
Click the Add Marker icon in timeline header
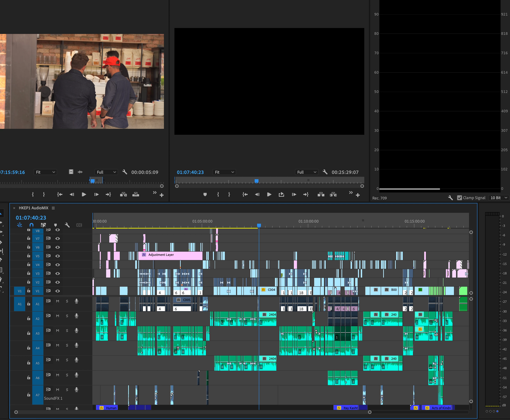coord(56,225)
